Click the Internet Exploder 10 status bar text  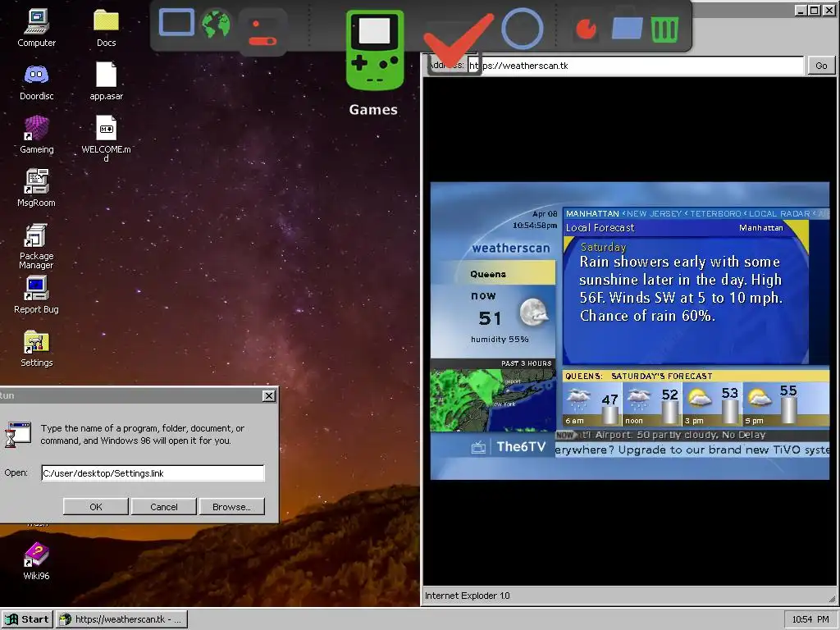coord(467,596)
